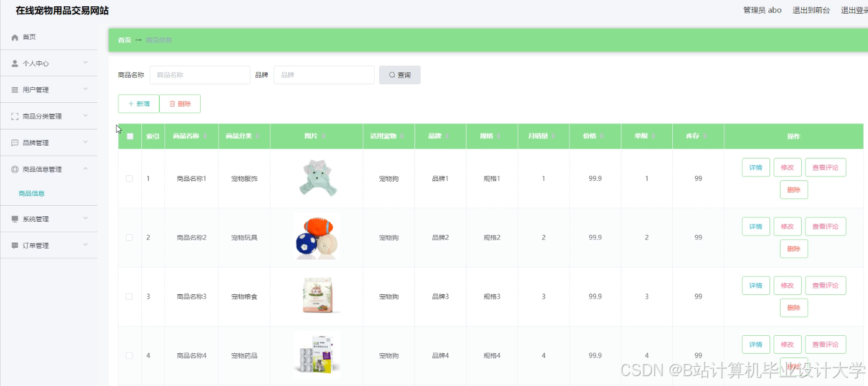Open the 首页 sidebar menu item
868x386 pixels.
coord(49,37)
